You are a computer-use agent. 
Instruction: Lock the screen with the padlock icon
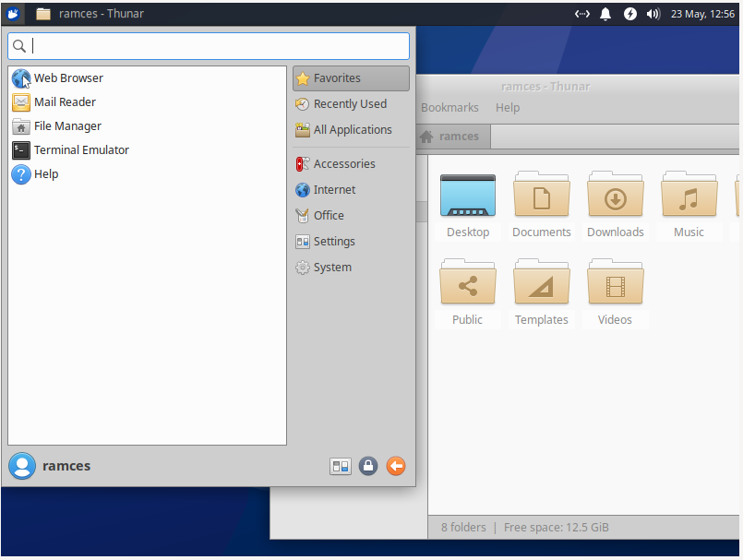tap(367, 466)
